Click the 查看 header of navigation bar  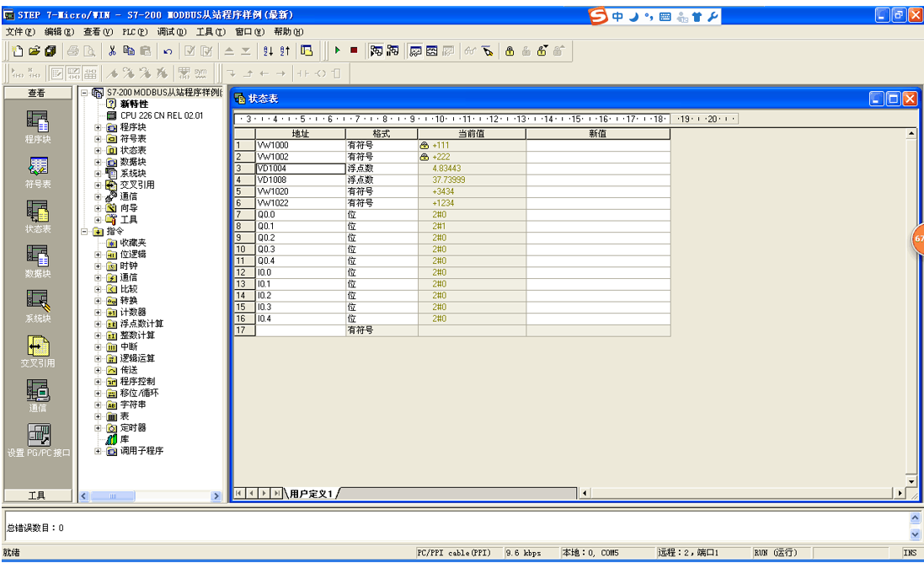(38, 94)
